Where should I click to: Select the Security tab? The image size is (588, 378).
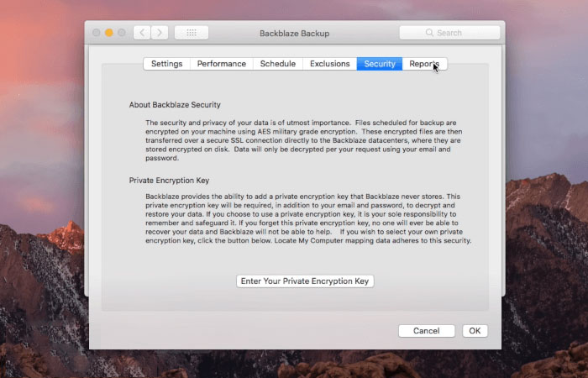380,64
